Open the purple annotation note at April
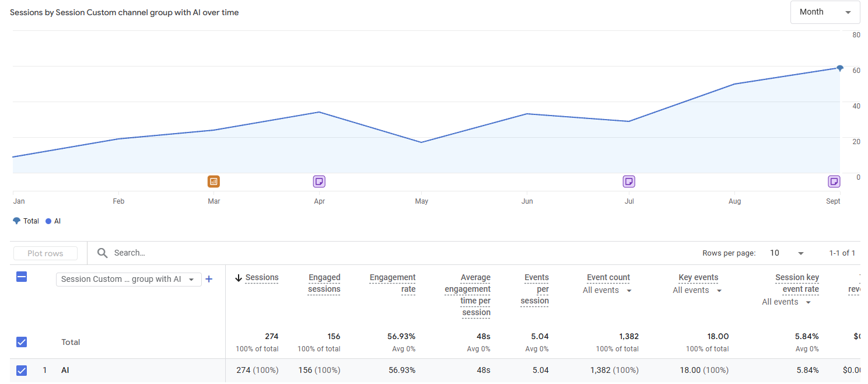868x384 pixels. [319, 181]
